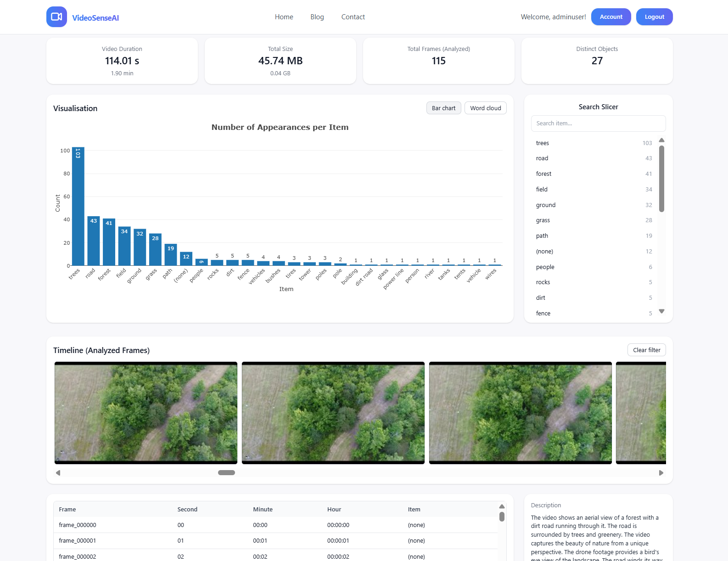
Task: Select 'trees' in the Search Slicer
Action: tap(543, 143)
